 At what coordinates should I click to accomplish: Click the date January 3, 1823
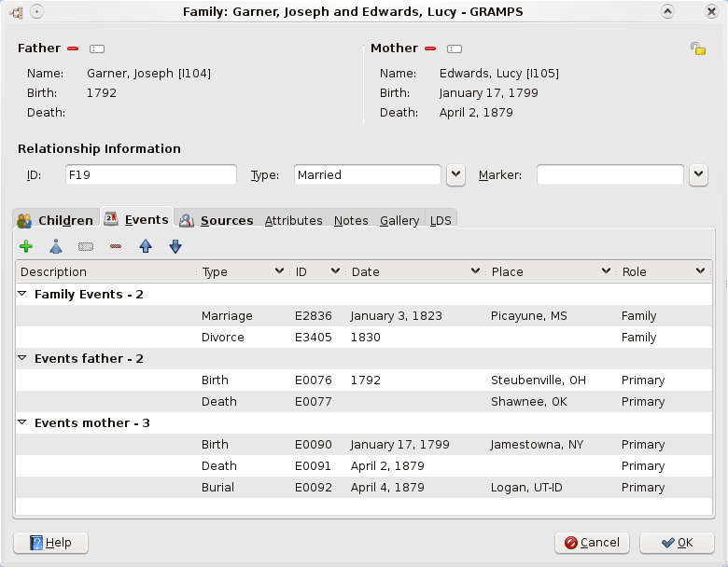pos(396,316)
